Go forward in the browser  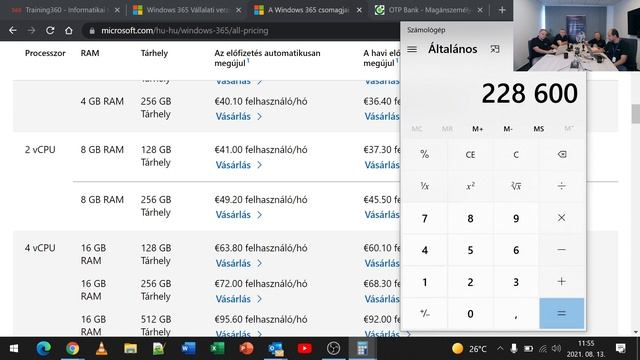(31, 31)
